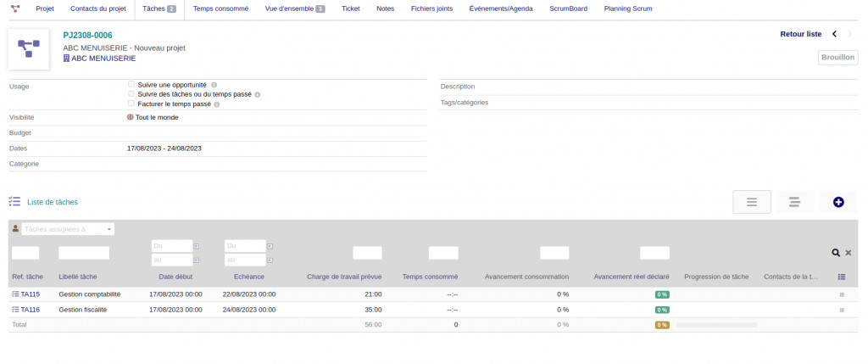Toggle "Suivre des tâches ou du temps passé"
This screenshot has width=868, height=364.
pyautogui.click(x=131, y=94)
